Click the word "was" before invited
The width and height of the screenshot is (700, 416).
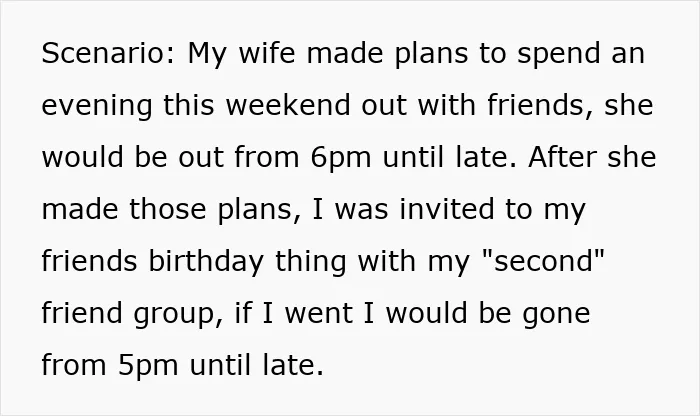[361, 208]
